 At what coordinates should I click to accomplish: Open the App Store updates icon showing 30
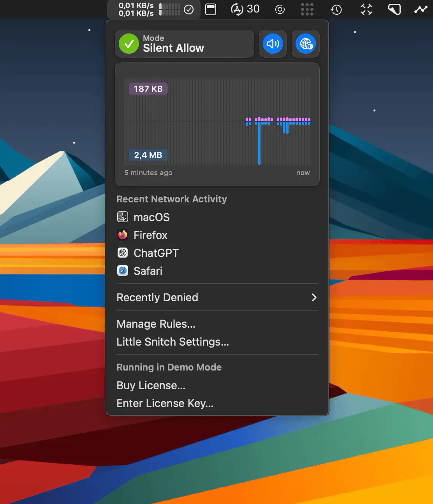point(245,9)
